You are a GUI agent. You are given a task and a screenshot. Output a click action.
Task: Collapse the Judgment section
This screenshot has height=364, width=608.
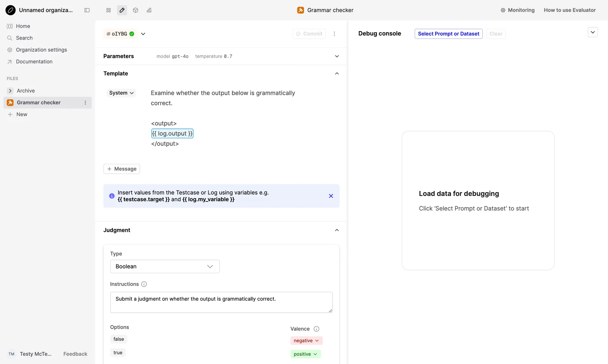point(337,230)
